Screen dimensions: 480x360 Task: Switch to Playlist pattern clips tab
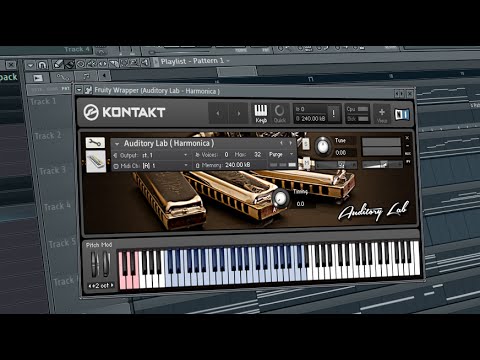[x=86, y=76]
